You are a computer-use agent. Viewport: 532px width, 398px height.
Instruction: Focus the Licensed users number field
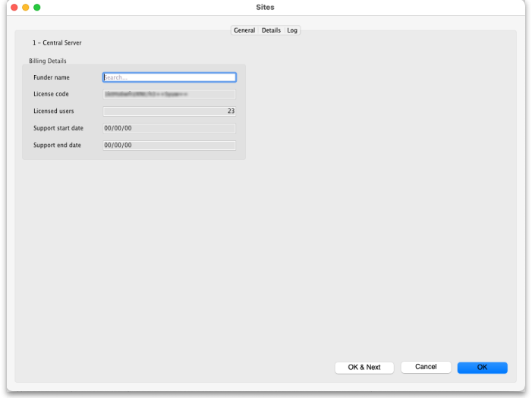[169, 111]
